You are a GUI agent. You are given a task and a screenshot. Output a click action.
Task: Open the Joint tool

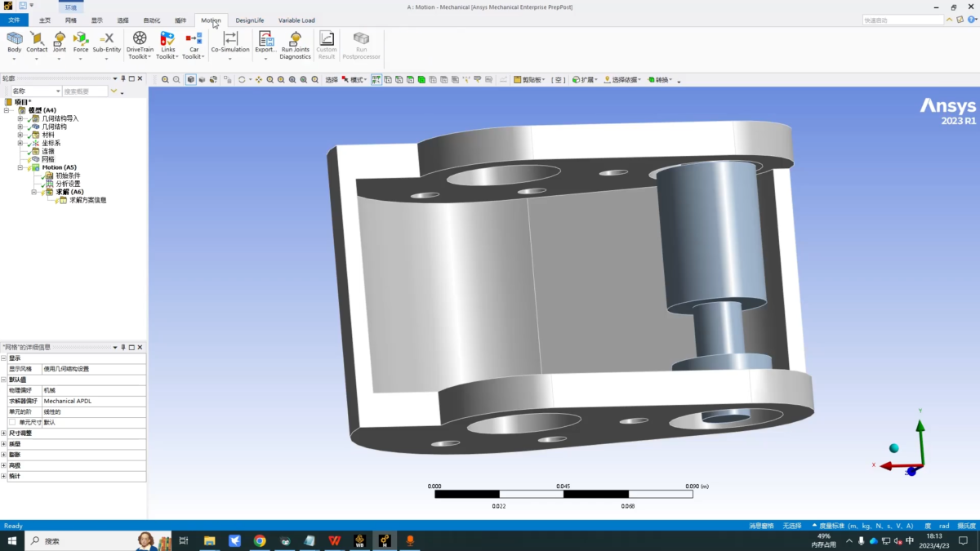60,44
